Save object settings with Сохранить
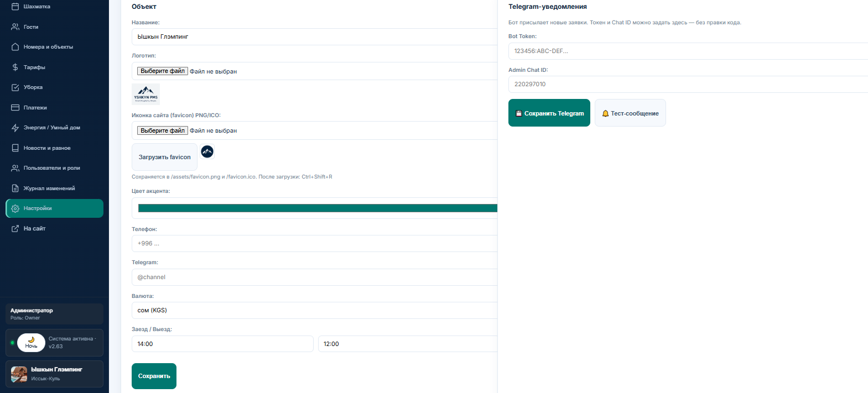Viewport: 868px width, 393px height. tap(154, 376)
